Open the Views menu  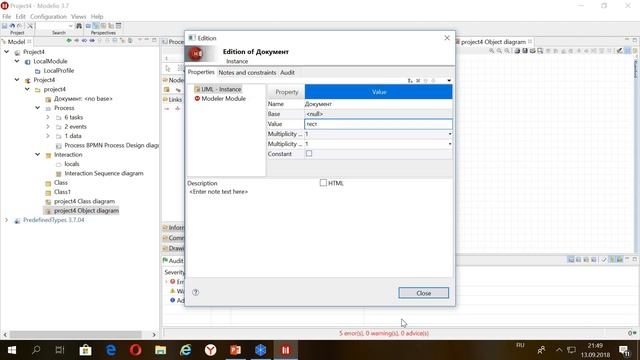coord(78,16)
